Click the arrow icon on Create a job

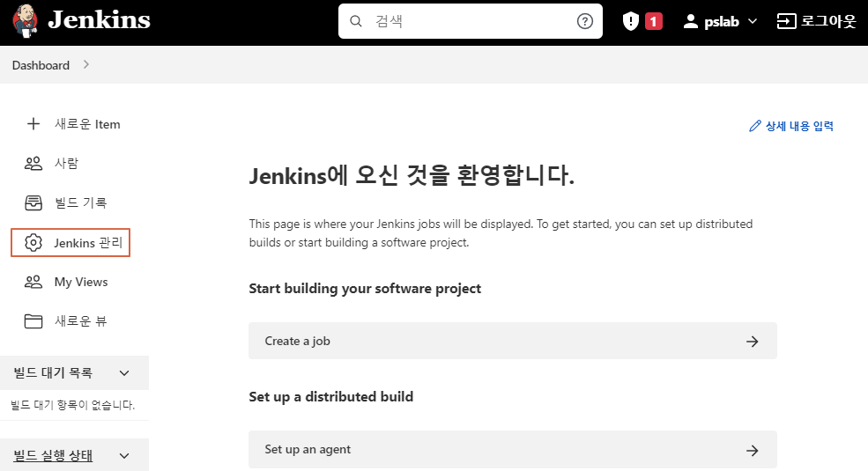[x=752, y=342]
